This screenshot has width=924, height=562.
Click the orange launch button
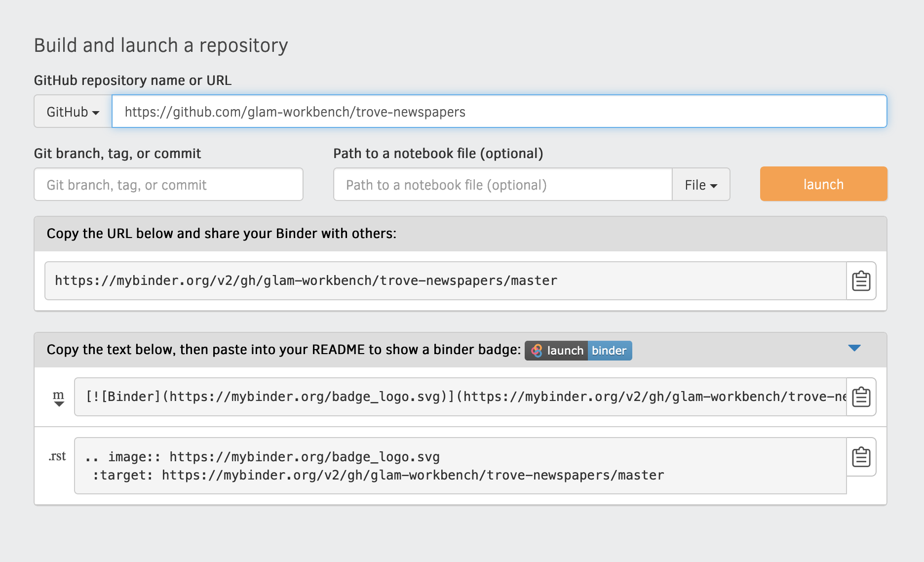tap(823, 184)
